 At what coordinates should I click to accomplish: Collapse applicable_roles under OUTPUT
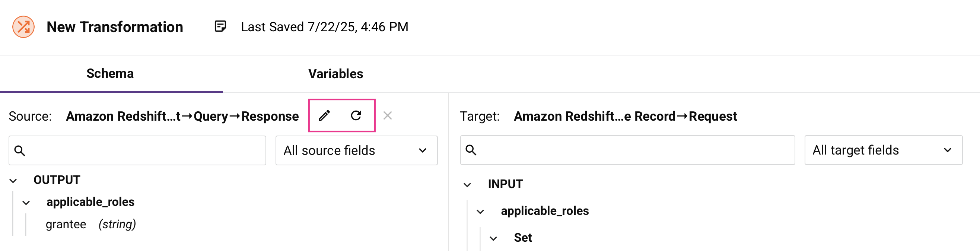click(x=26, y=202)
